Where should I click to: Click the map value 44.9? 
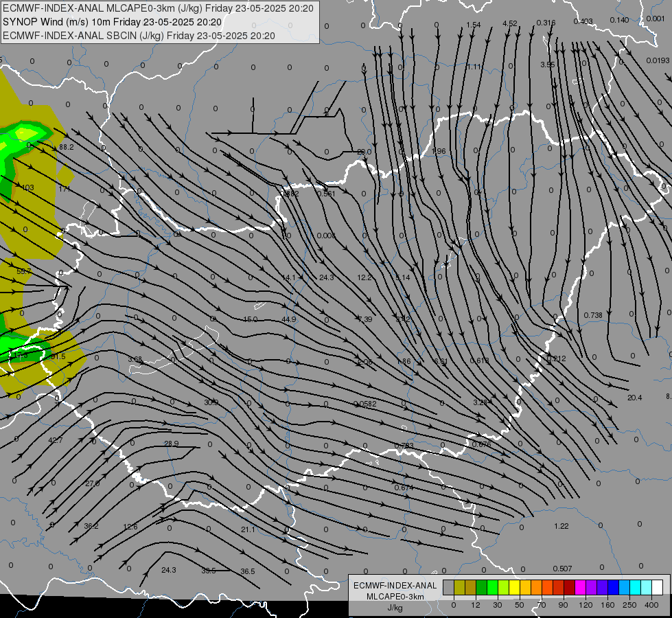pyautogui.click(x=289, y=319)
